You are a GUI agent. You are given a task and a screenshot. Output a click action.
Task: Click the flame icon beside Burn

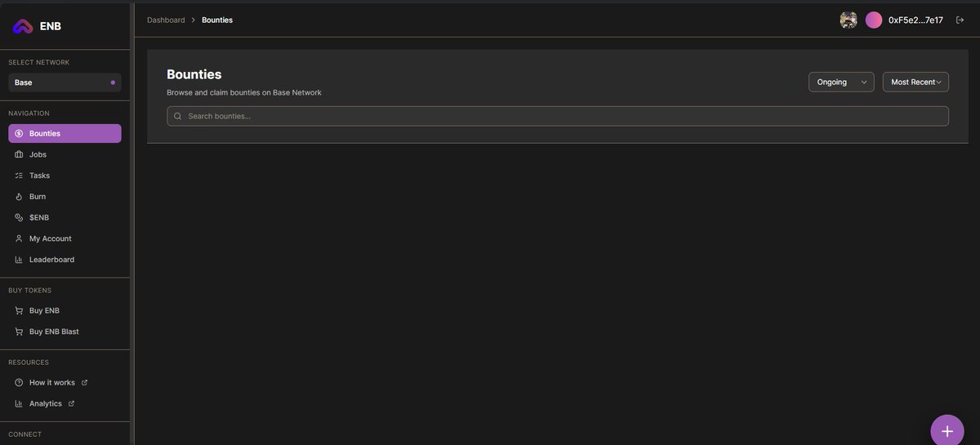point(19,197)
